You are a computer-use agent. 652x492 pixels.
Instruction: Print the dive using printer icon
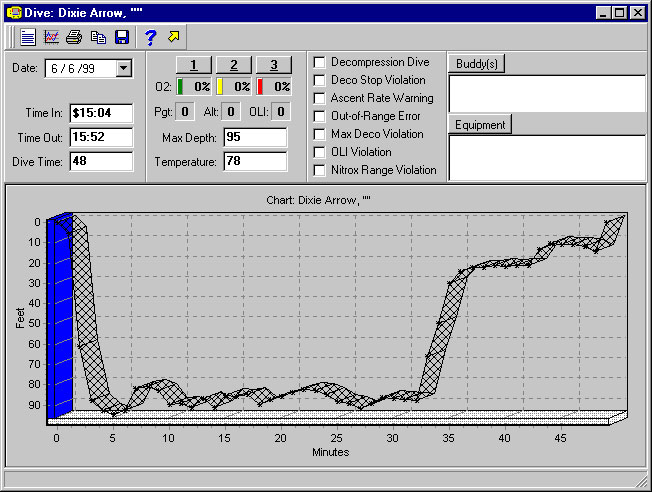click(74, 37)
